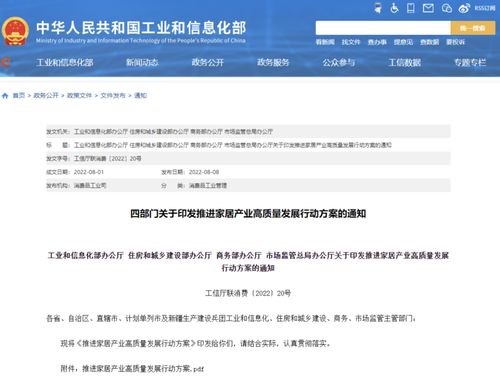Viewport: 500px width, 379px height.
Task: Click the sentence beginning 现将《推进家居产业
Action: (x=195, y=343)
